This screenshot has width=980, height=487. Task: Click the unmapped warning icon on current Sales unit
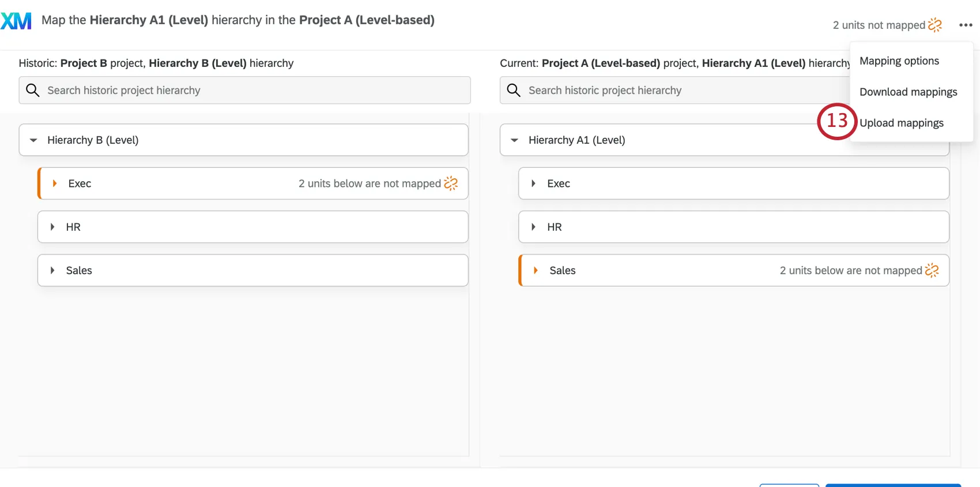pyautogui.click(x=932, y=269)
